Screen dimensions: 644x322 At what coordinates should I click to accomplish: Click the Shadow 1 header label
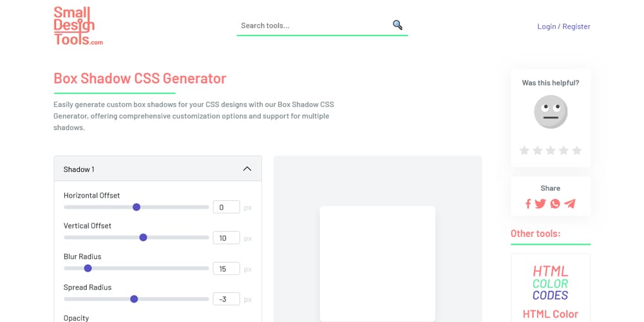coord(79,169)
